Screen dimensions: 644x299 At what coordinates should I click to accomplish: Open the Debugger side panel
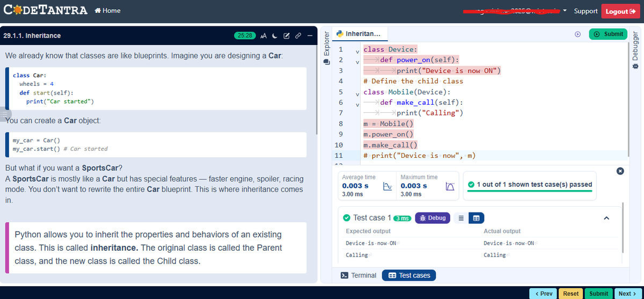click(636, 50)
